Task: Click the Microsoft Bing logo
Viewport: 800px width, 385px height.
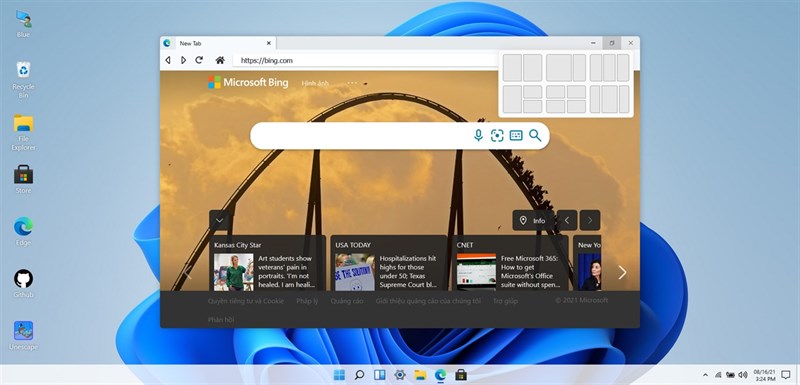Action: [248, 83]
